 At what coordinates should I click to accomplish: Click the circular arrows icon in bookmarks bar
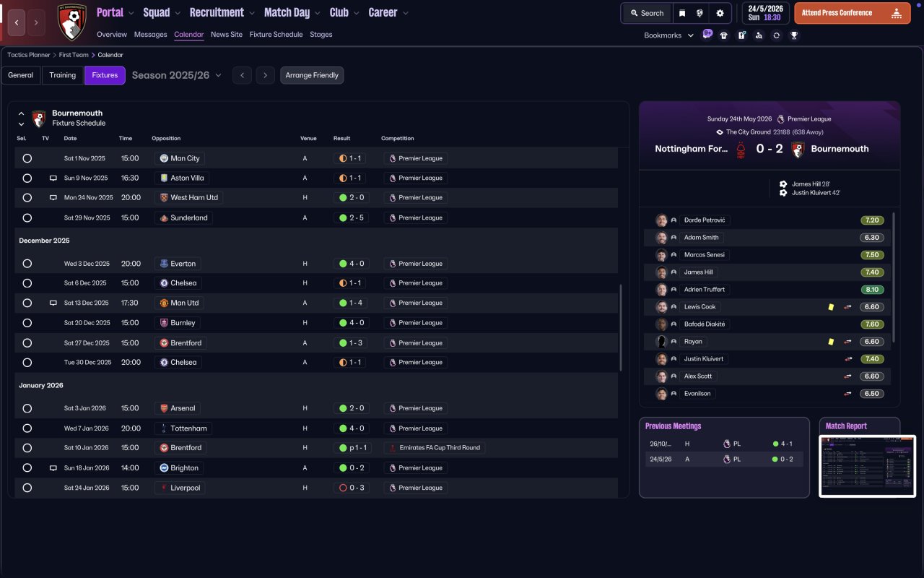(776, 35)
